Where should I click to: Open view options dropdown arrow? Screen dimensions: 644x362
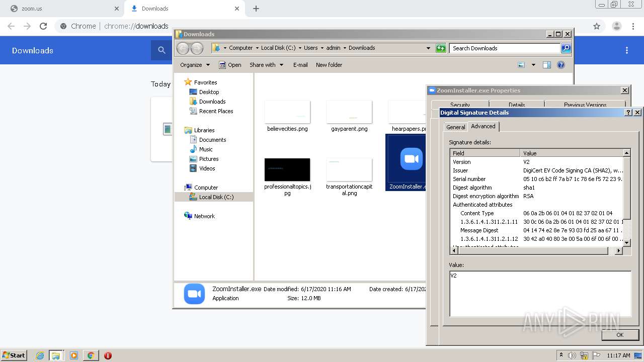[533, 65]
